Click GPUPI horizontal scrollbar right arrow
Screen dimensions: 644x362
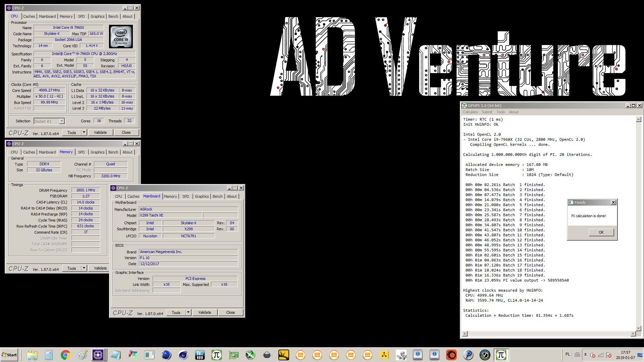[x=633, y=334]
